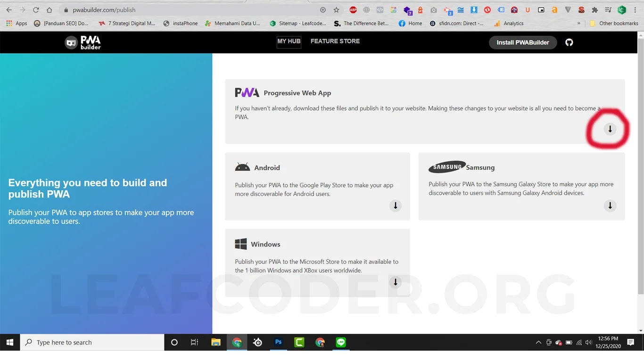Open the instaPhone bookmark
Viewport: 644px width, 362px height.
click(x=180, y=23)
